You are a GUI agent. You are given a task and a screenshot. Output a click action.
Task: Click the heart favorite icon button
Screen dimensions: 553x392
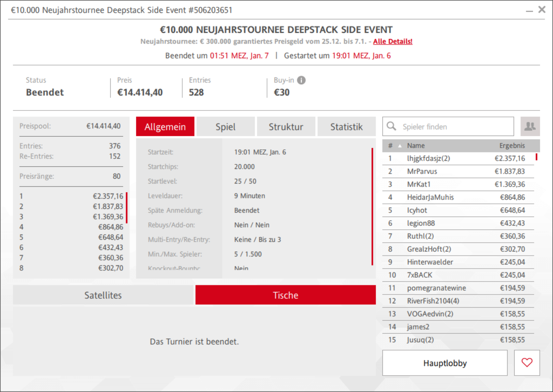tap(527, 363)
